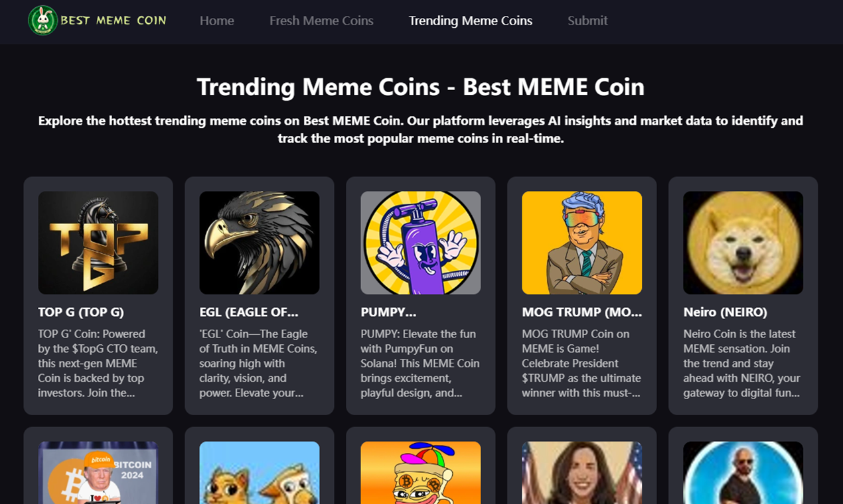Open the MOG TRUMP coin title link
843x504 pixels.
582,312
